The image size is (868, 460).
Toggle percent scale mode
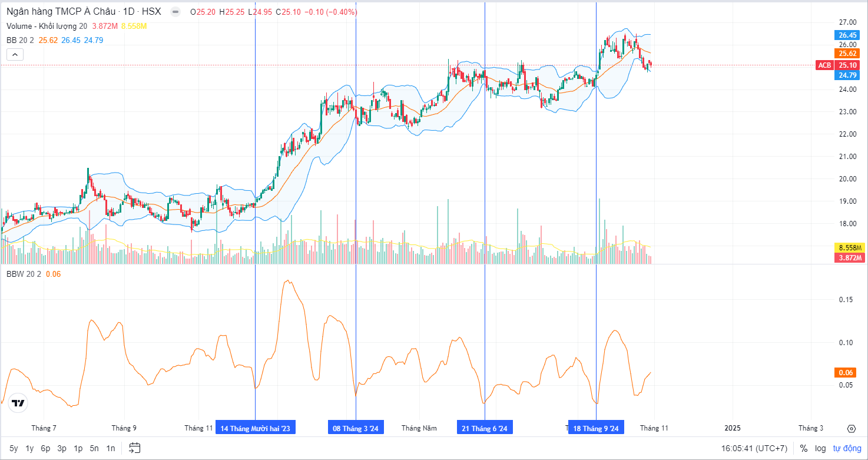point(803,448)
